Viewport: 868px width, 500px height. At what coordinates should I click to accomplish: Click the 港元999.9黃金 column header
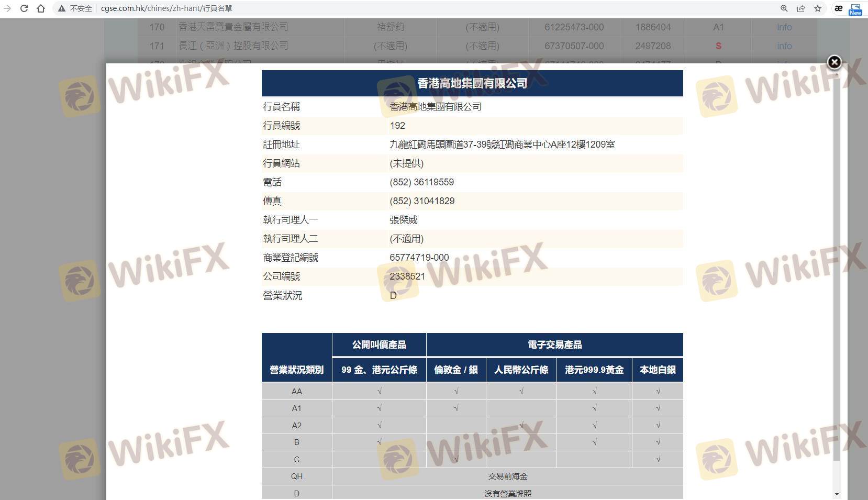594,370
